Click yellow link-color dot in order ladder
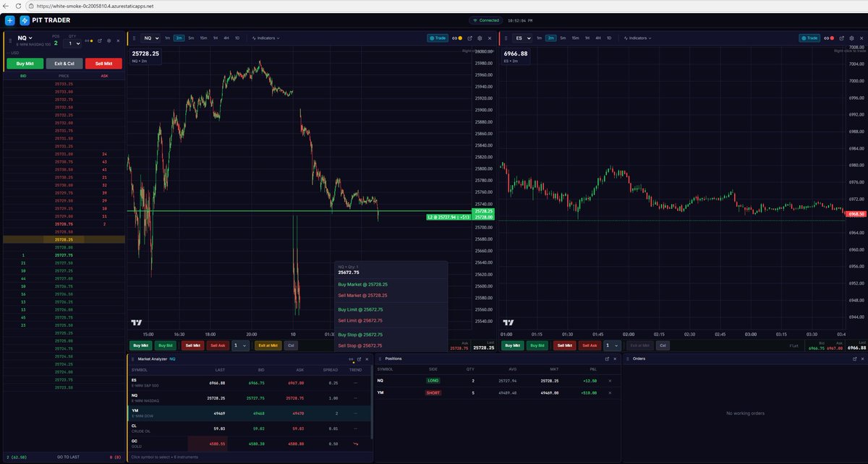The height and width of the screenshot is (464, 868). click(91, 40)
